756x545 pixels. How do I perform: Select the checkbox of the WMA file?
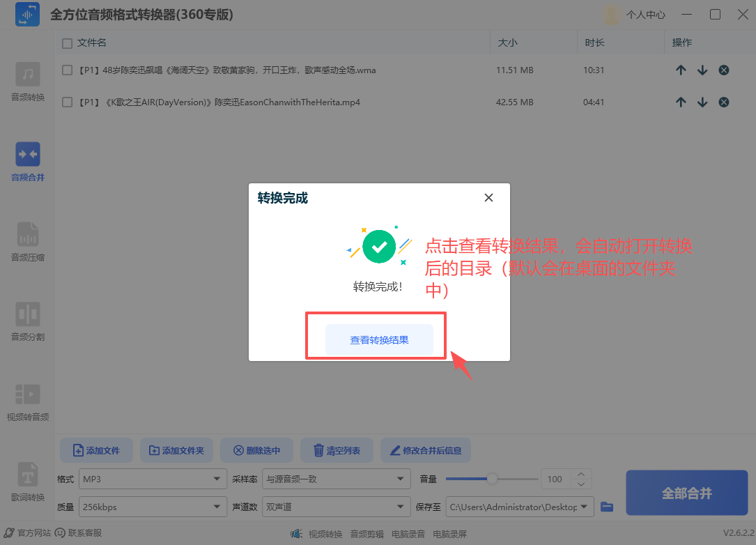tap(67, 70)
